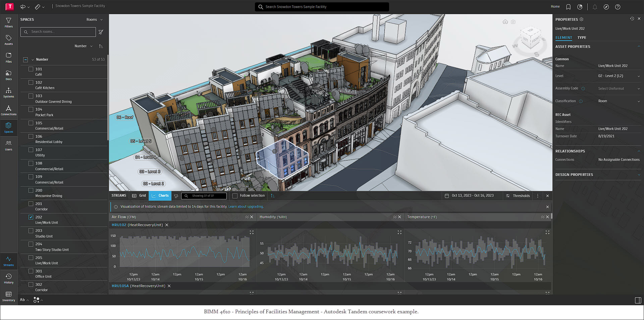Toggle the select-all Number checkbox
Viewport: 644px width, 320px height.
25,60
